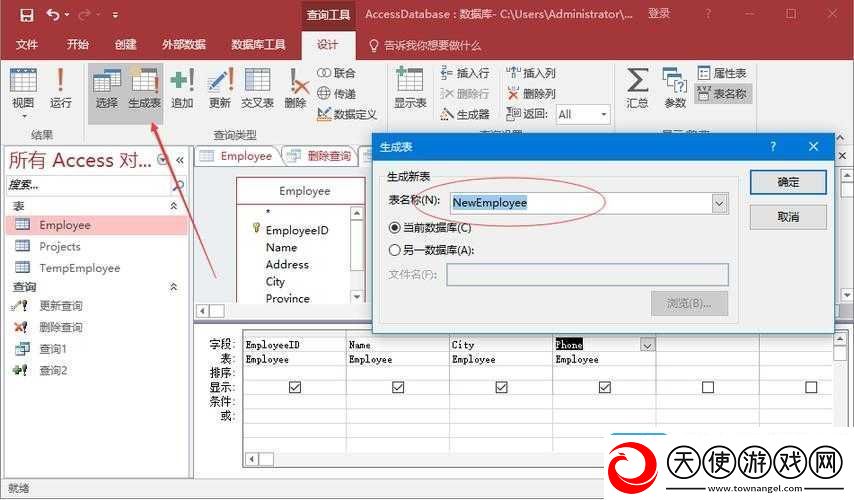Screen dimensions: 854x500
Task: Open the File (文件) tab
Action: tap(27, 45)
